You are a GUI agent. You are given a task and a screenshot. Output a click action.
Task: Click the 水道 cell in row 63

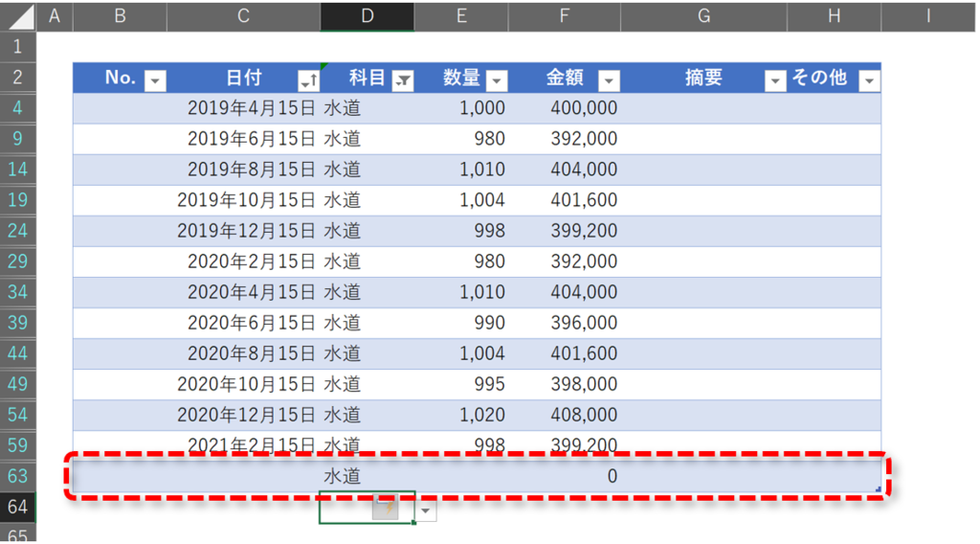[367, 476]
